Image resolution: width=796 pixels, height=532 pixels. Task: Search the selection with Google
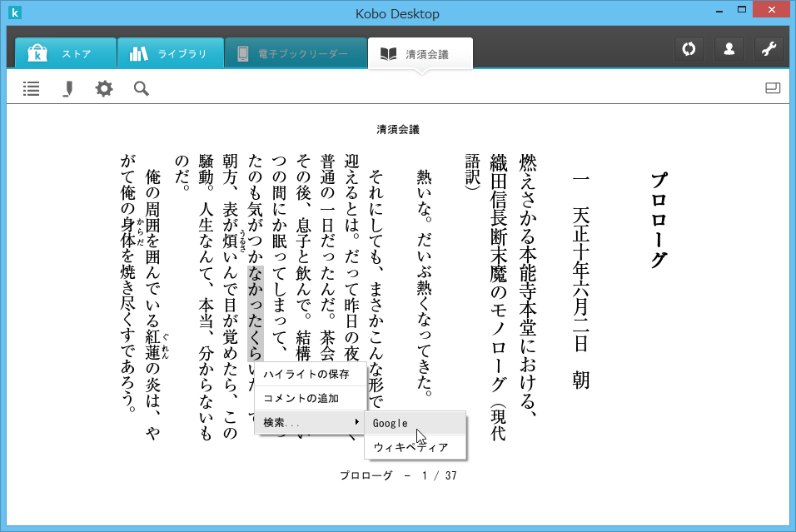[x=392, y=423]
